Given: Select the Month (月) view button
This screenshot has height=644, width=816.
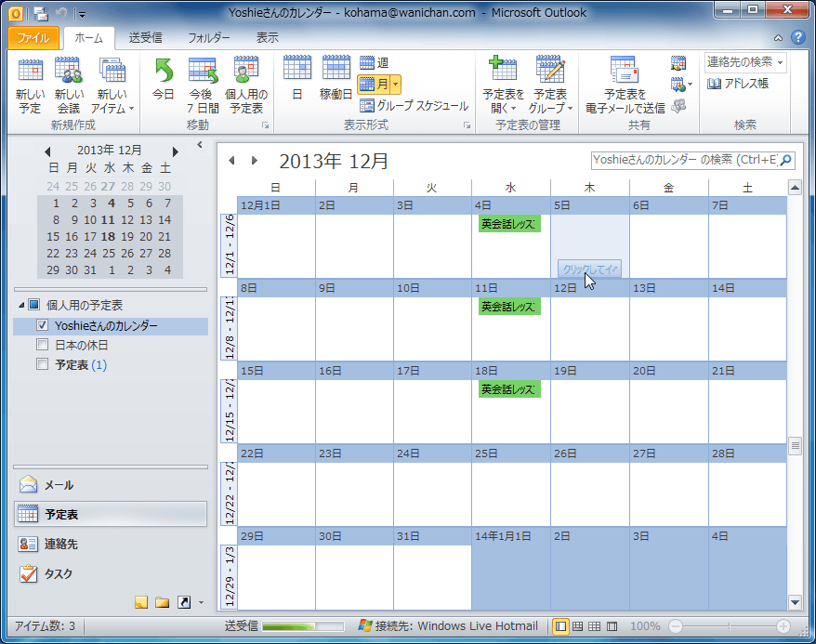Looking at the screenshot, I should tap(374, 85).
